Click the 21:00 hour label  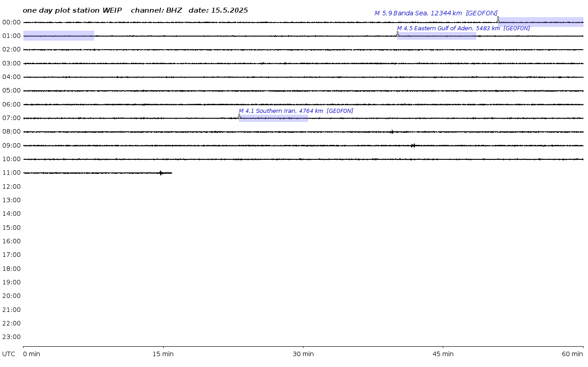(x=11, y=310)
